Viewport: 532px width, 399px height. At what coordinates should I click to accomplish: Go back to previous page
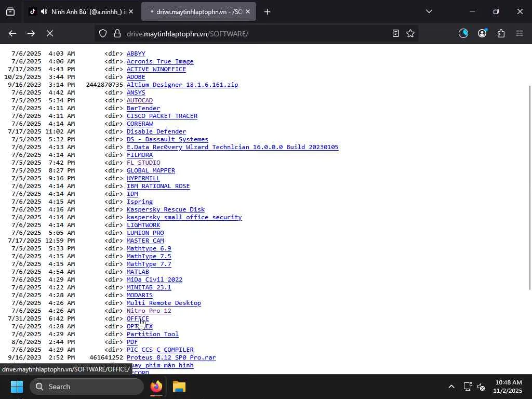tap(12, 33)
